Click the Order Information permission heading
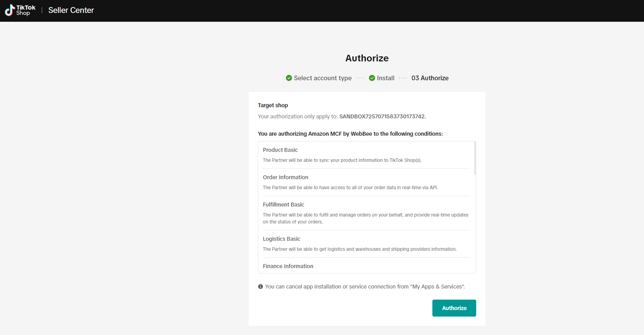 [286, 177]
